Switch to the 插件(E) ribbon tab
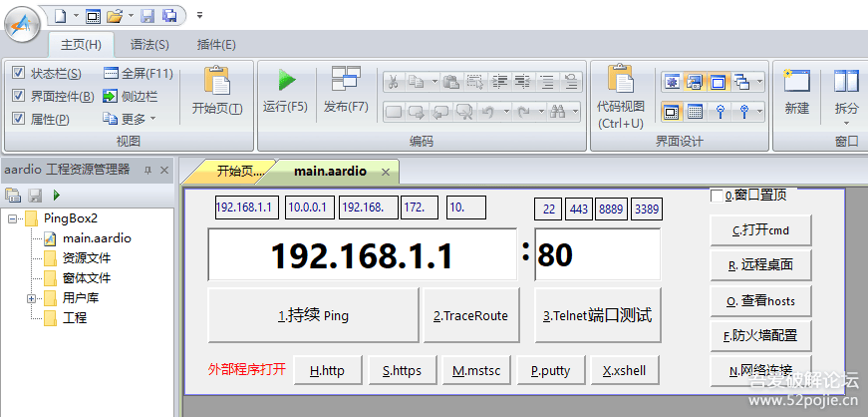This screenshot has width=868, height=417. [x=216, y=45]
